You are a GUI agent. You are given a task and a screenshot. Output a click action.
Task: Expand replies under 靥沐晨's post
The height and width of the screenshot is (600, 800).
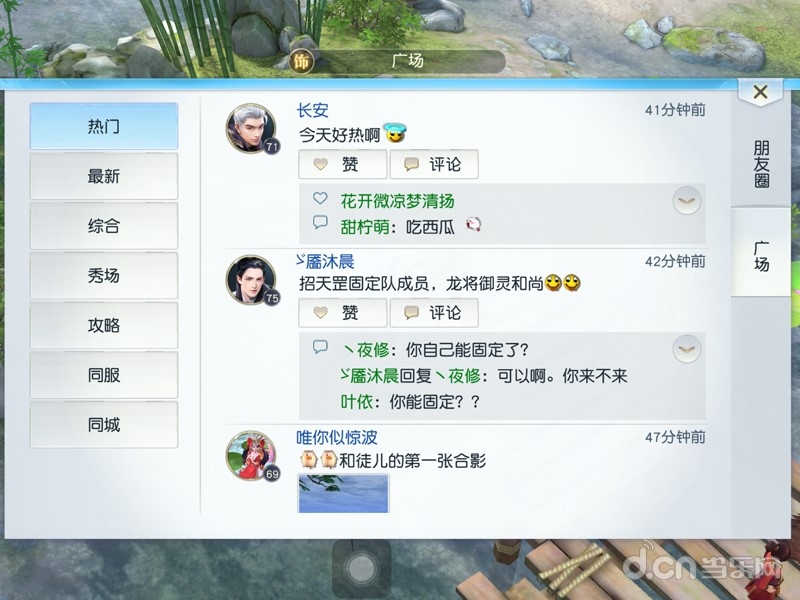pyautogui.click(x=687, y=349)
